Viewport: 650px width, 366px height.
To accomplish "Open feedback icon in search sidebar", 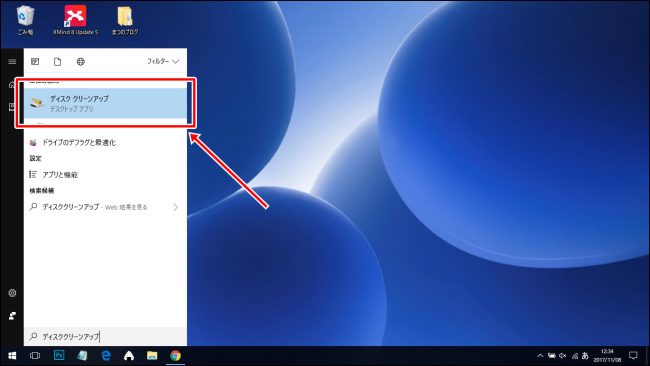I will (x=12, y=316).
